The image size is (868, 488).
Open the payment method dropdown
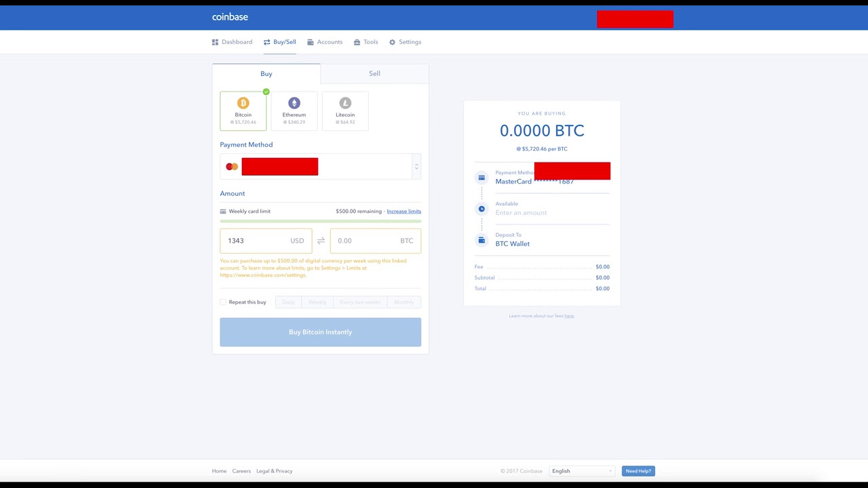click(320, 167)
